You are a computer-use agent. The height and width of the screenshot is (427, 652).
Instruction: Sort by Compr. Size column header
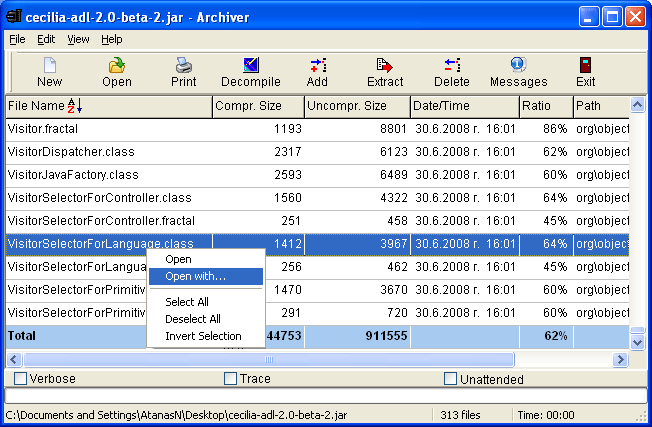258,106
